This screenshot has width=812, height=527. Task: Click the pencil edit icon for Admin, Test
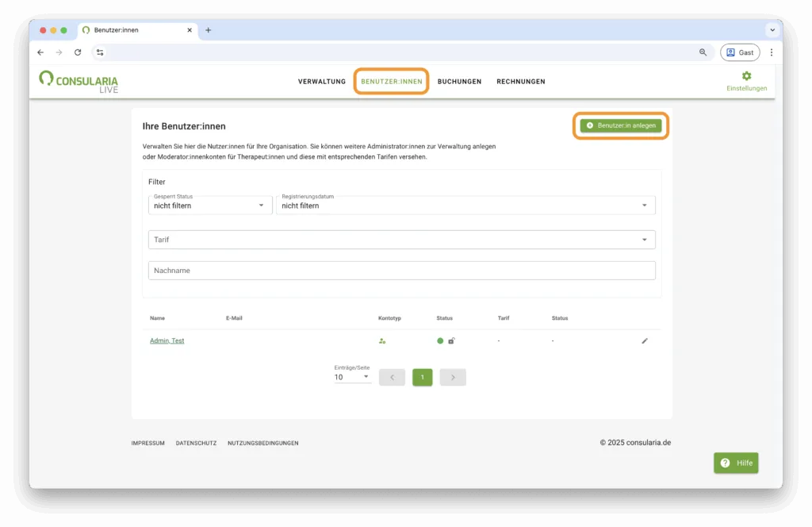pyautogui.click(x=645, y=340)
